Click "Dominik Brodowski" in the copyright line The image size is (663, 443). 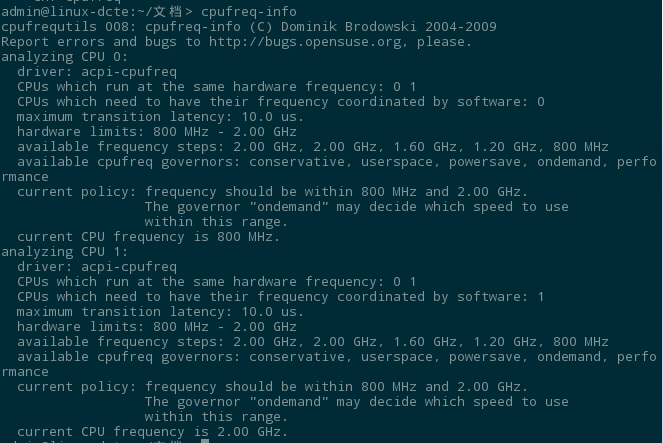pyautogui.click(x=348, y=27)
